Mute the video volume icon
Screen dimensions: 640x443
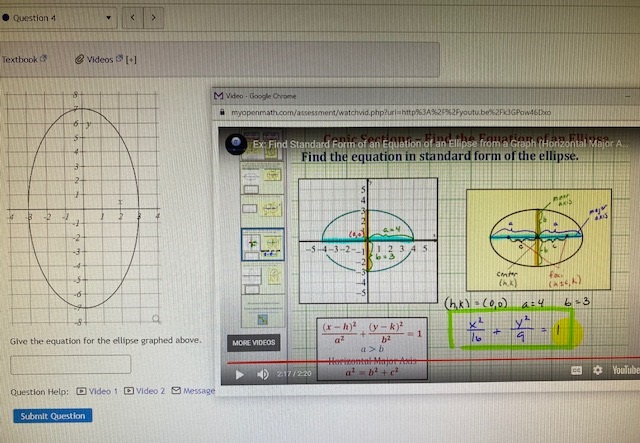pos(263,374)
